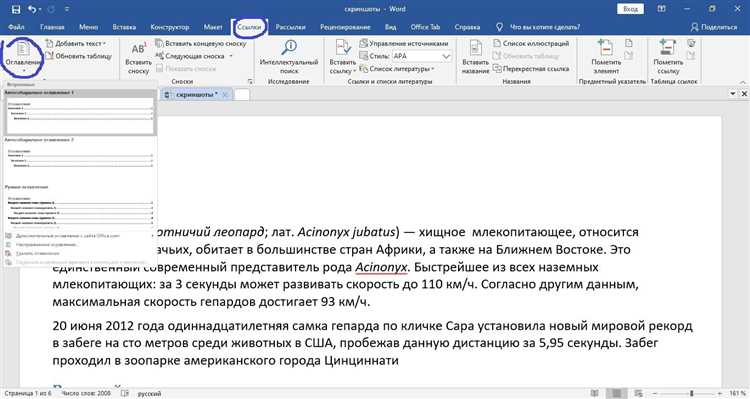
Task: Click the Вход sign-in button
Action: 630,9
